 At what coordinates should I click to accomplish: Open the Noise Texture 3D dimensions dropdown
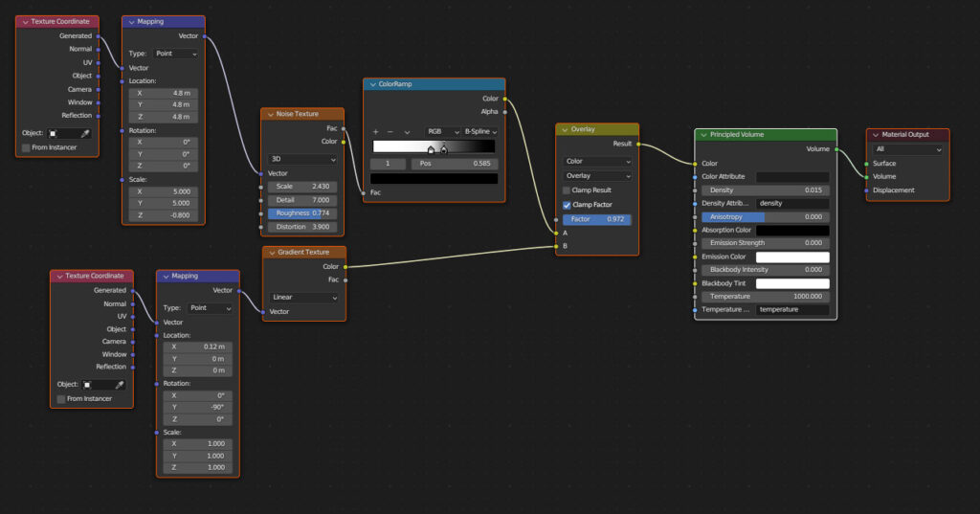coord(302,160)
